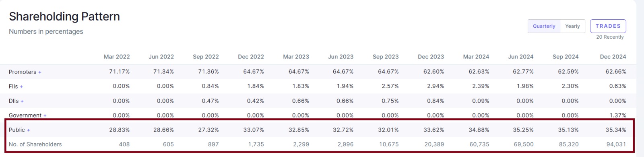Click the 20 Recently text
This screenshot has width=644, height=157.
click(x=610, y=37)
